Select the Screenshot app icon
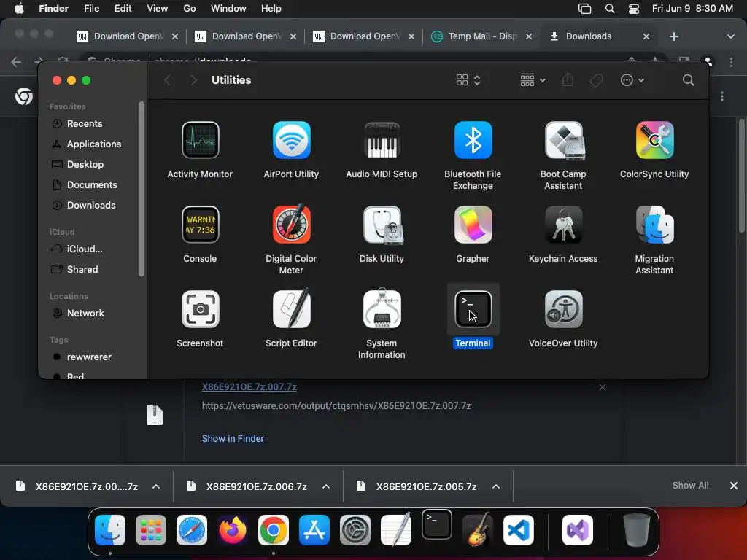747x560 pixels. (x=200, y=309)
